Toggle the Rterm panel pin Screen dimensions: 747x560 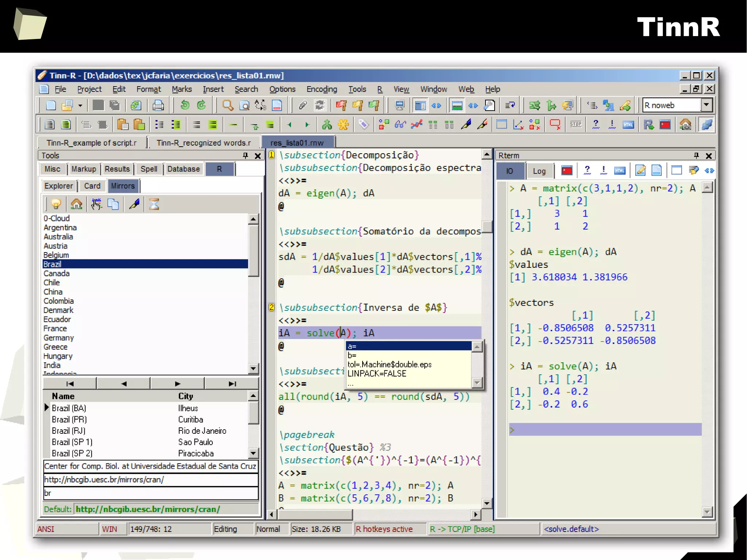point(696,156)
